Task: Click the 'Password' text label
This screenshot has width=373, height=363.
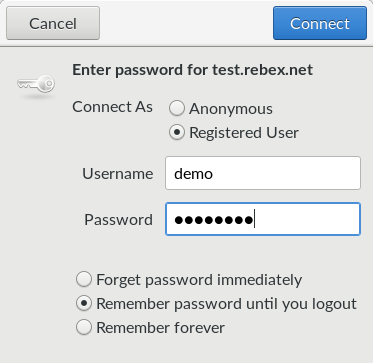Action: pos(118,220)
